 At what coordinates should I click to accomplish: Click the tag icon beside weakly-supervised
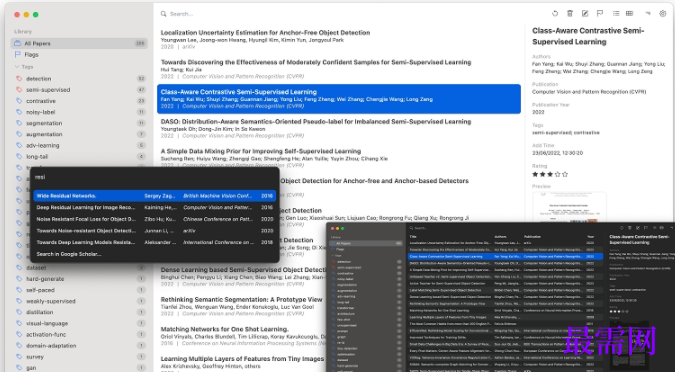19,301
